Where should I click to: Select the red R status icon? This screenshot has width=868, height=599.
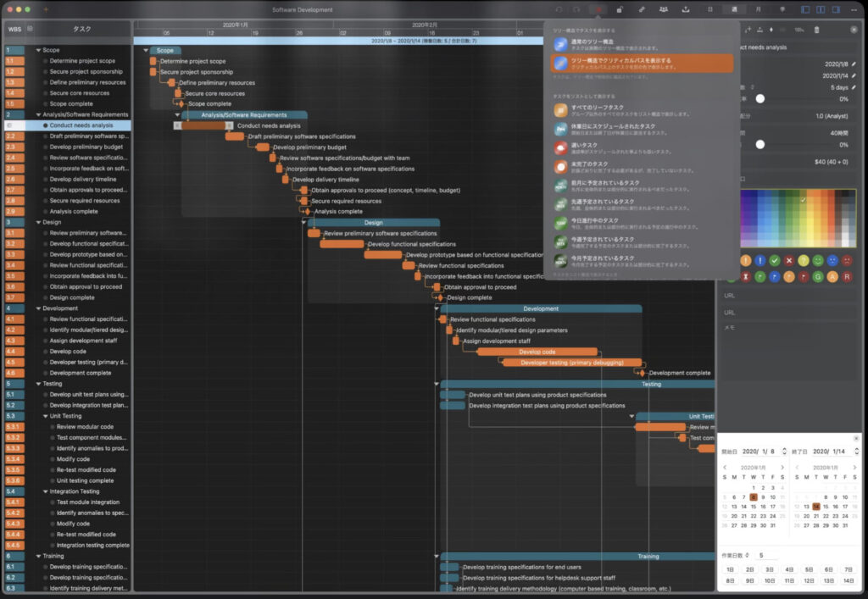(847, 276)
